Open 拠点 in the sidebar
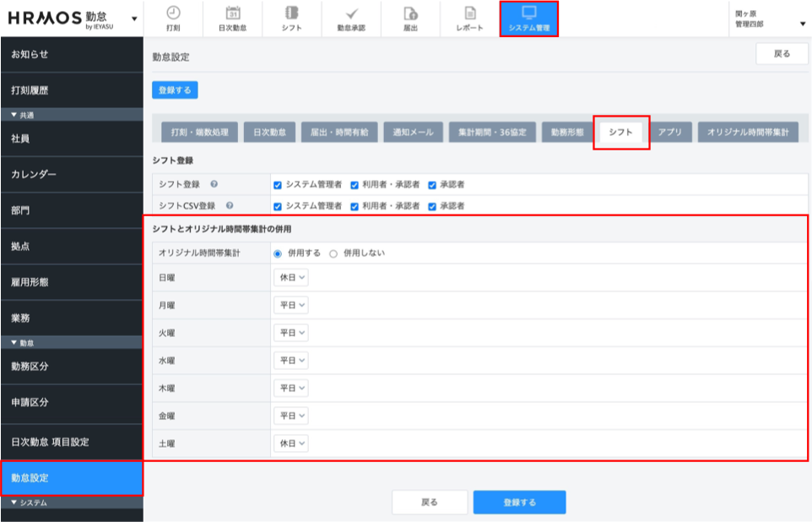 72,247
